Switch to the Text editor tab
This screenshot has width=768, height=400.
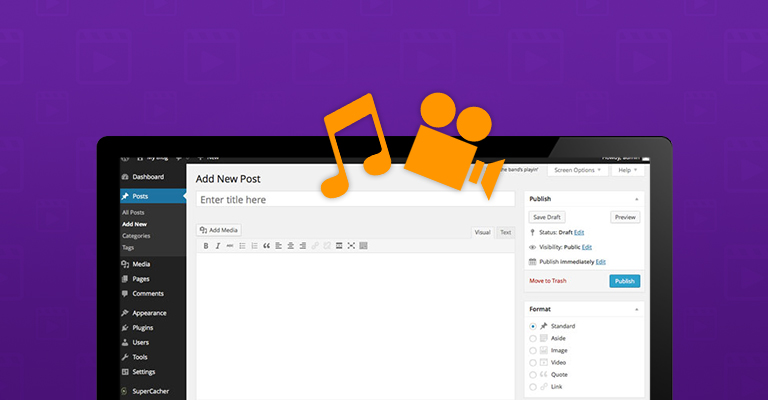pyautogui.click(x=505, y=233)
